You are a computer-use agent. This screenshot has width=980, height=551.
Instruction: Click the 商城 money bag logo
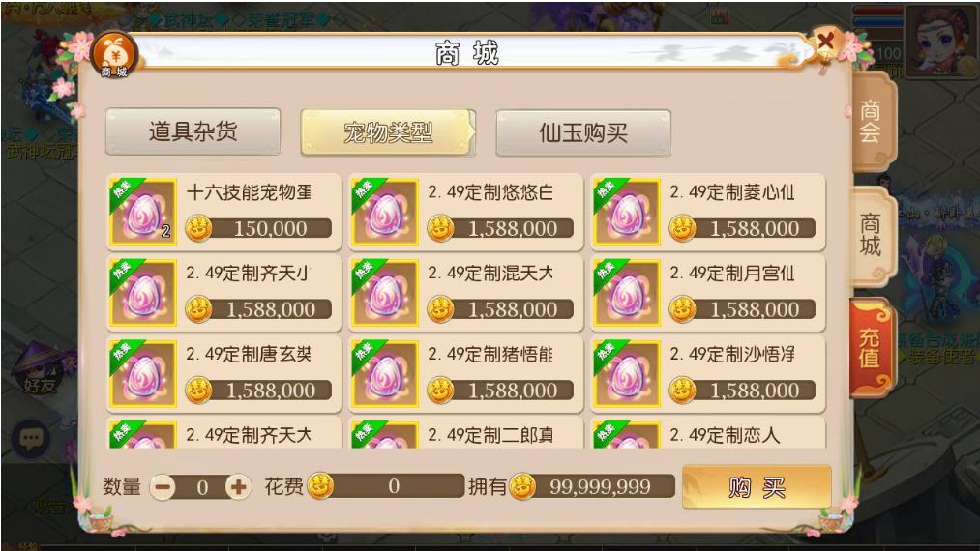tap(114, 56)
